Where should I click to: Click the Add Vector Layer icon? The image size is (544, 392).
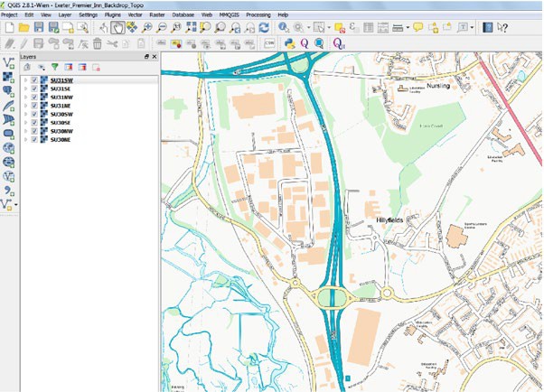point(9,63)
